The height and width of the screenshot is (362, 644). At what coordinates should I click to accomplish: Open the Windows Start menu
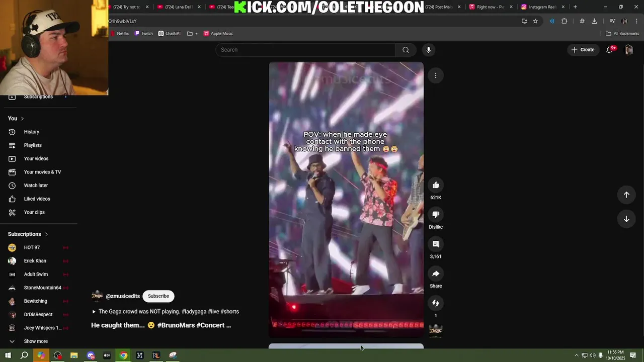point(8,355)
